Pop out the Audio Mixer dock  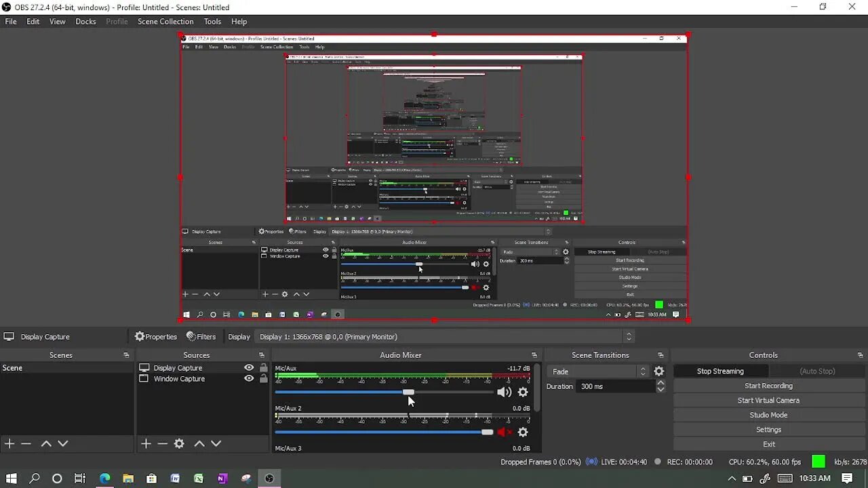pos(534,355)
